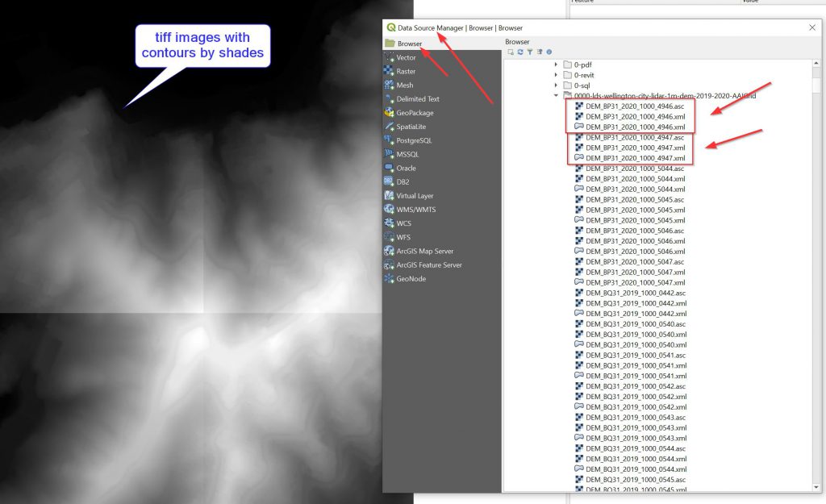Screen dimensions: 826x504
Task: Collapse the 0000-lds-wellington-city-lidar folder
Action: [556, 95]
